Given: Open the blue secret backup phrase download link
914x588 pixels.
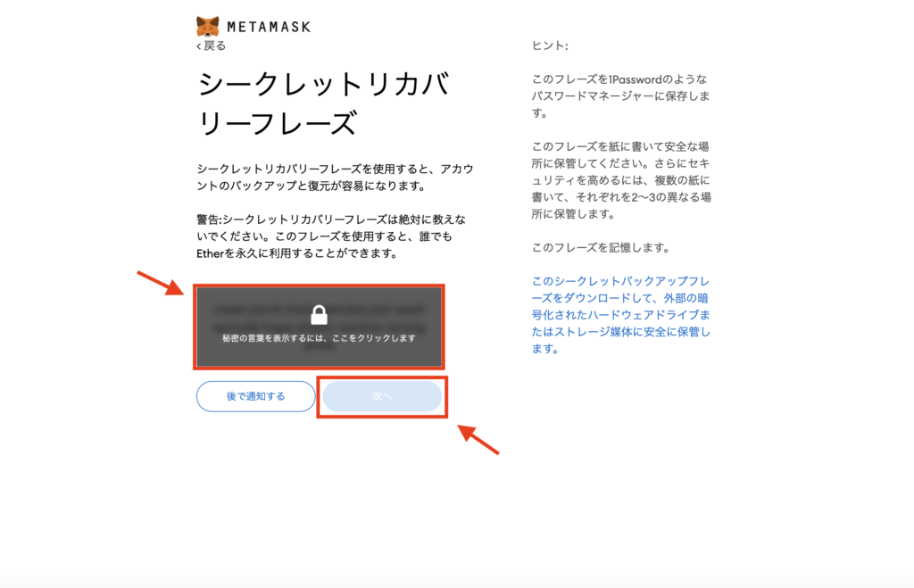Looking at the screenshot, I should point(620,314).
